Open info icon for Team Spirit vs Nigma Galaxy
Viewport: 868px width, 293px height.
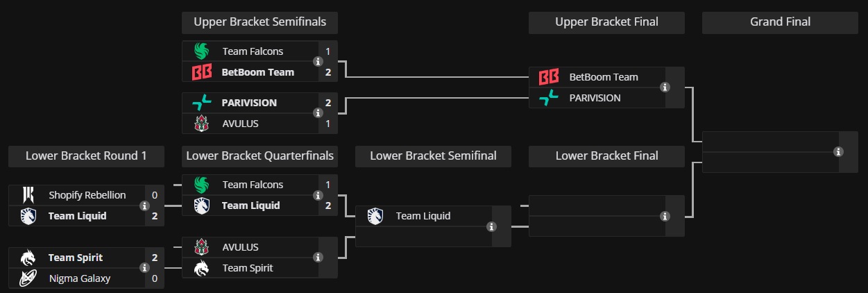pos(145,268)
